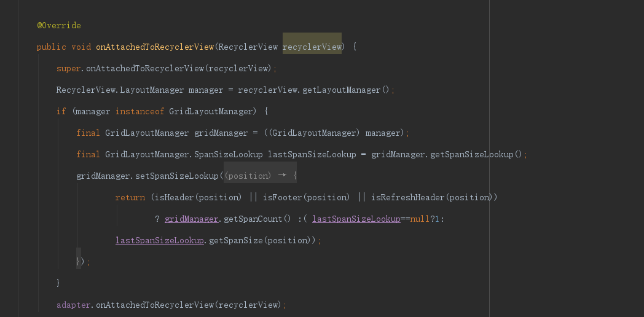This screenshot has height=317, width=644.
Task: Click GridLayoutManager.SpanSizeLookup type name
Action: pos(184,154)
